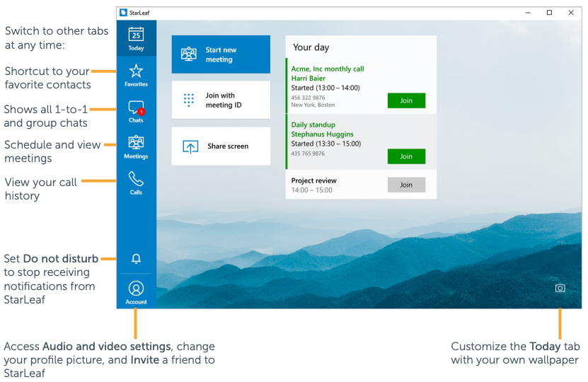Image resolution: width=588 pixels, height=382 pixels.
Task: Click 'Started (13:00 – 14:00)' time text
Action: [x=325, y=88]
